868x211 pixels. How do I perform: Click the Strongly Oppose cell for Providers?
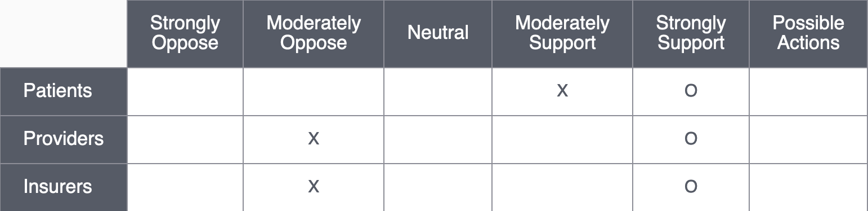pos(185,139)
